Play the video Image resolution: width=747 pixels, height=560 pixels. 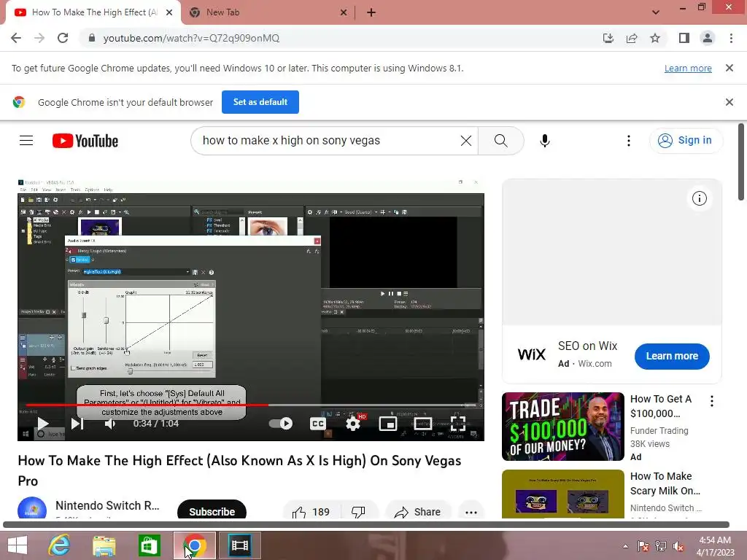point(43,424)
